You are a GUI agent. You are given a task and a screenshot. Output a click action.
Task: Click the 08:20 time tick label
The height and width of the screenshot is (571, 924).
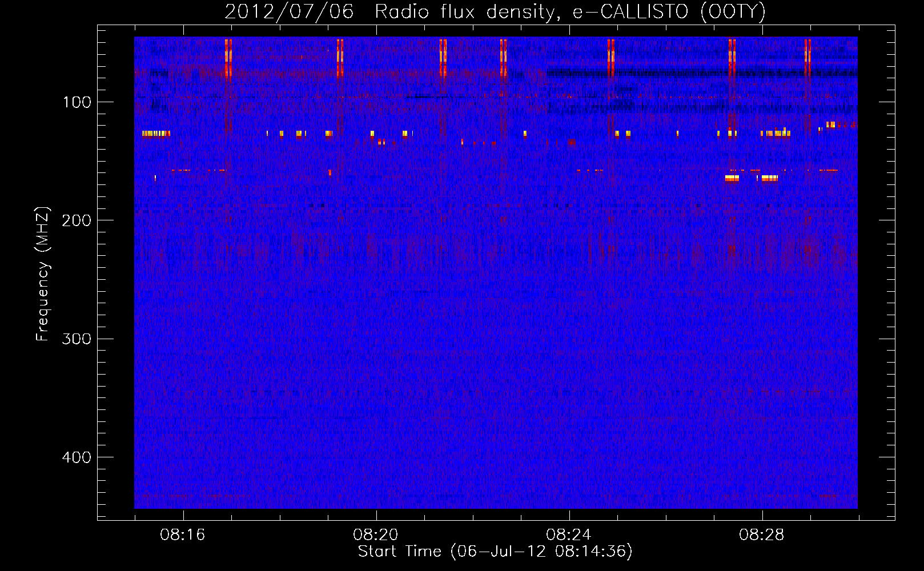[376, 535]
